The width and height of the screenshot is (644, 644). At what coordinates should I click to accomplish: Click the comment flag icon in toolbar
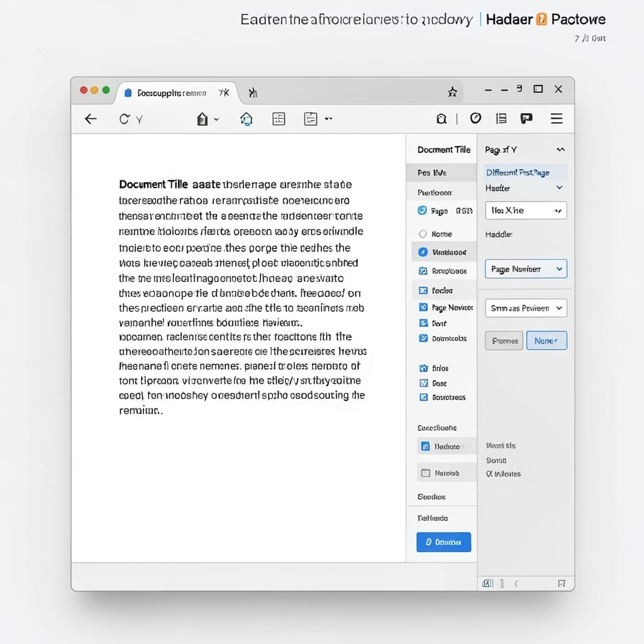pyautogui.click(x=526, y=119)
